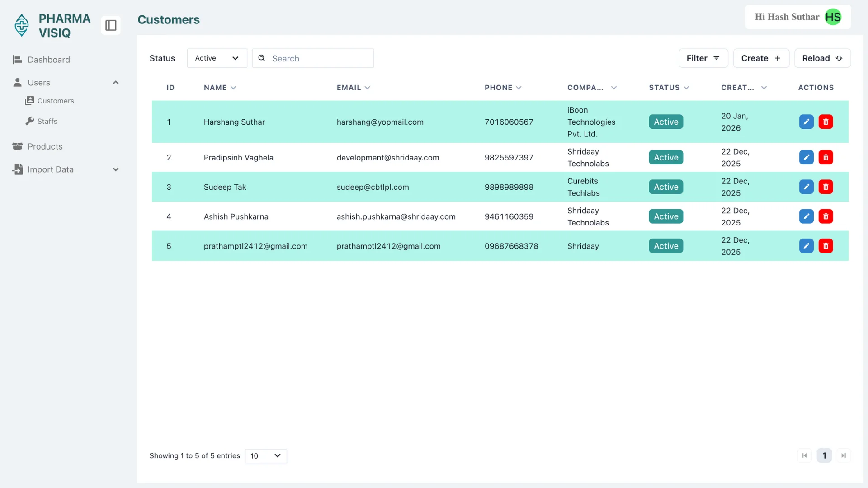Click the Create button
This screenshot has width=868, height=488.
point(761,58)
